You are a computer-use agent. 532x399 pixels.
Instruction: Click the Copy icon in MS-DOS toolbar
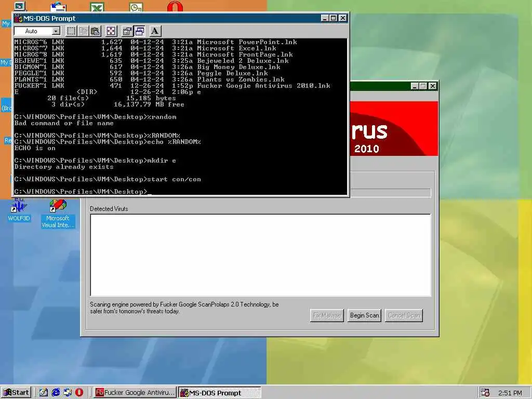[83, 31]
